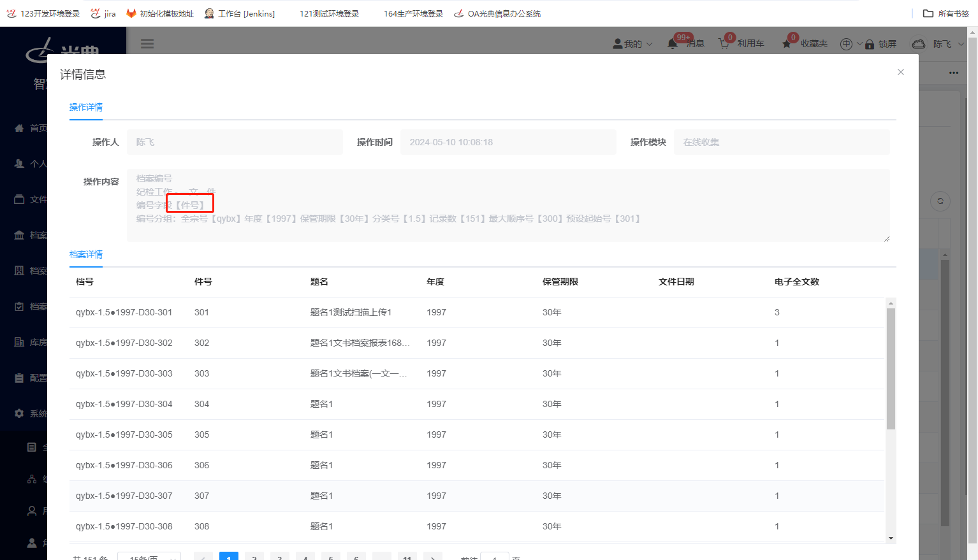Screen dimensions: 978x560
Task: Open the jira bookmark
Action: point(103,13)
